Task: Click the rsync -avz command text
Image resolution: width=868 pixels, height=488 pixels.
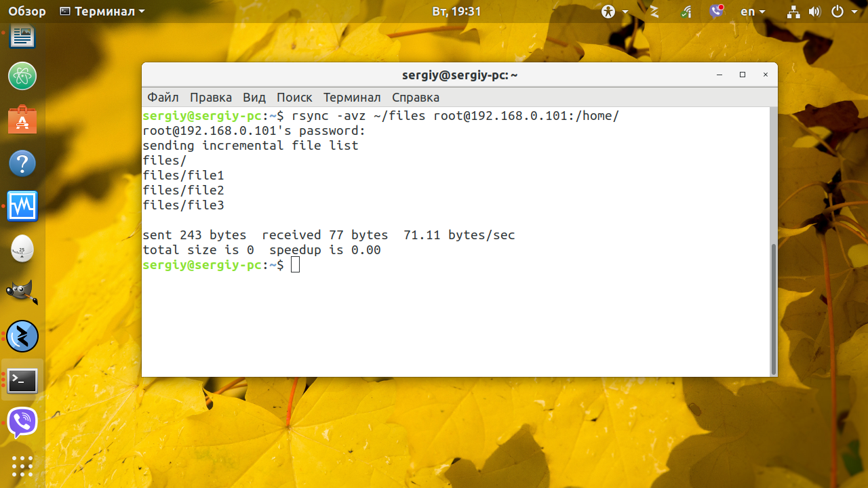Action: [455, 116]
